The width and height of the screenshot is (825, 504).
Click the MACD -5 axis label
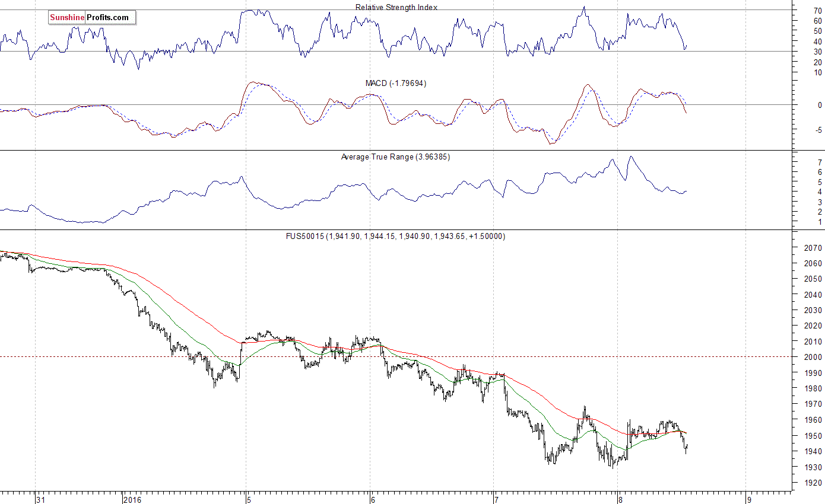point(818,130)
